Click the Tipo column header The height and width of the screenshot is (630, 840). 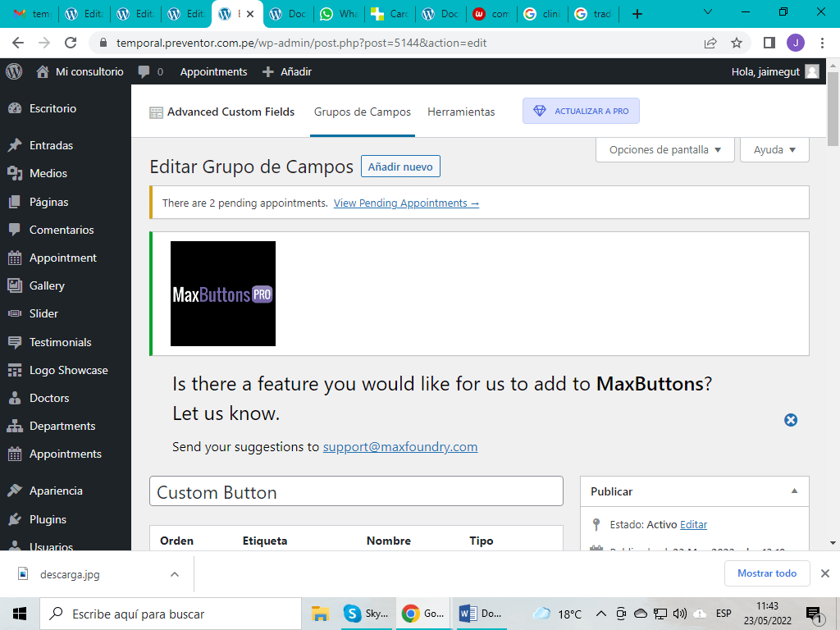[x=481, y=541]
